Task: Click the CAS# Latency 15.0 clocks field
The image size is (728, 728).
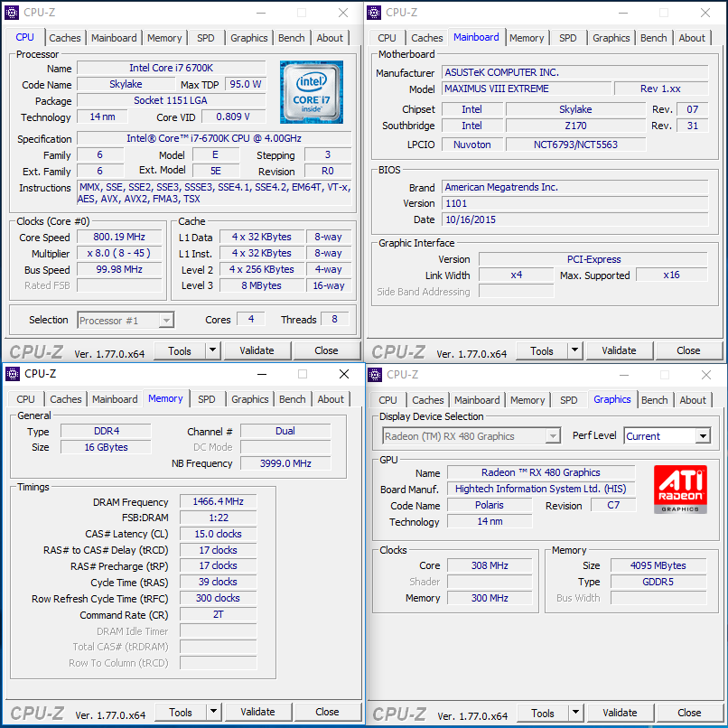Action: [x=219, y=534]
